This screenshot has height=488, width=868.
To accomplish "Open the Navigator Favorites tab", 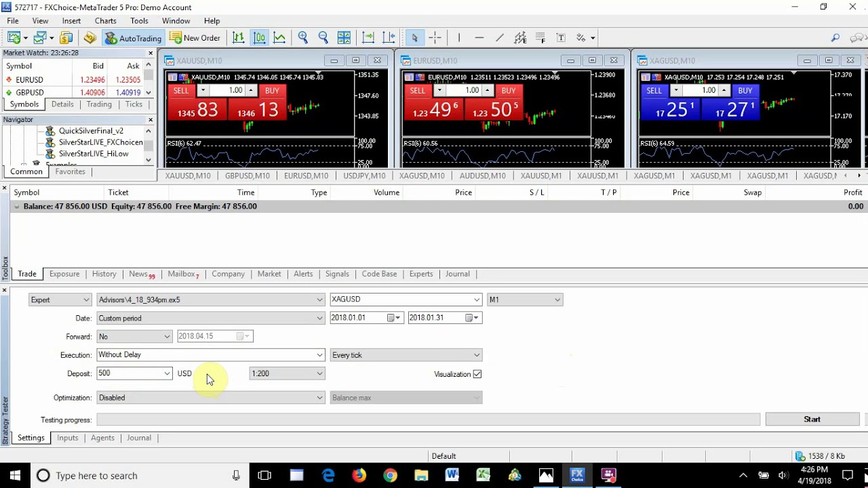I will pos(70,171).
